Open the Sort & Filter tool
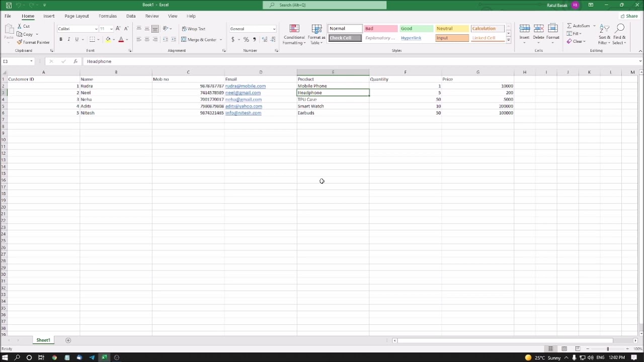The image size is (644, 362). [x=604, y=35]
